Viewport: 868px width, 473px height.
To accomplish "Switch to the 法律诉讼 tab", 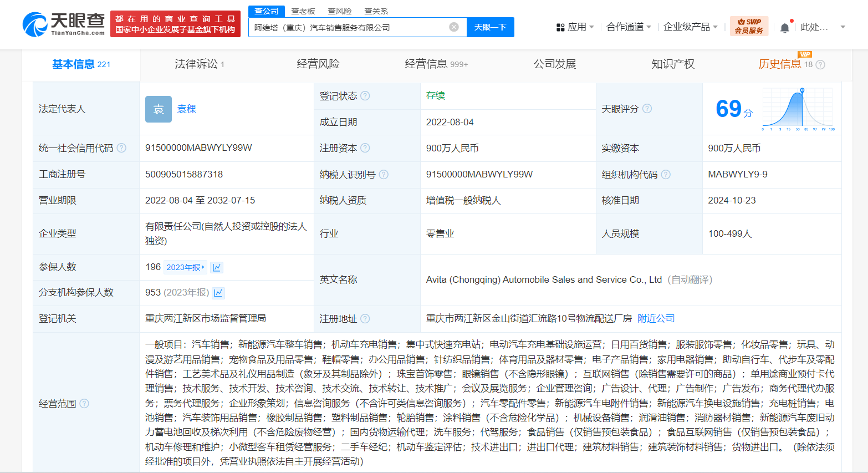I will pos(199,64).
